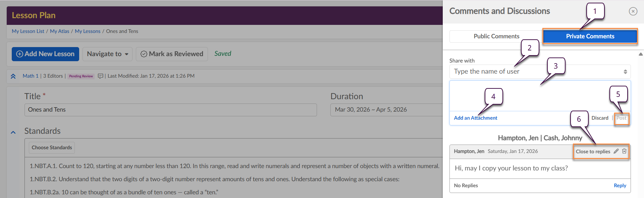The height and width of the screenshot is (198, 644).
Task: Click the comments speech bubble icon
Action: (x=100, y=76)
